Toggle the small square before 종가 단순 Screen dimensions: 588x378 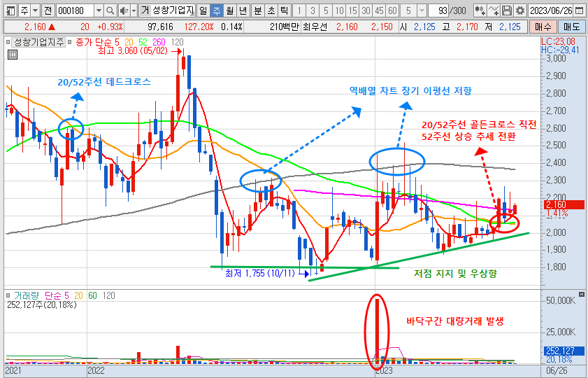click(69, 43)
